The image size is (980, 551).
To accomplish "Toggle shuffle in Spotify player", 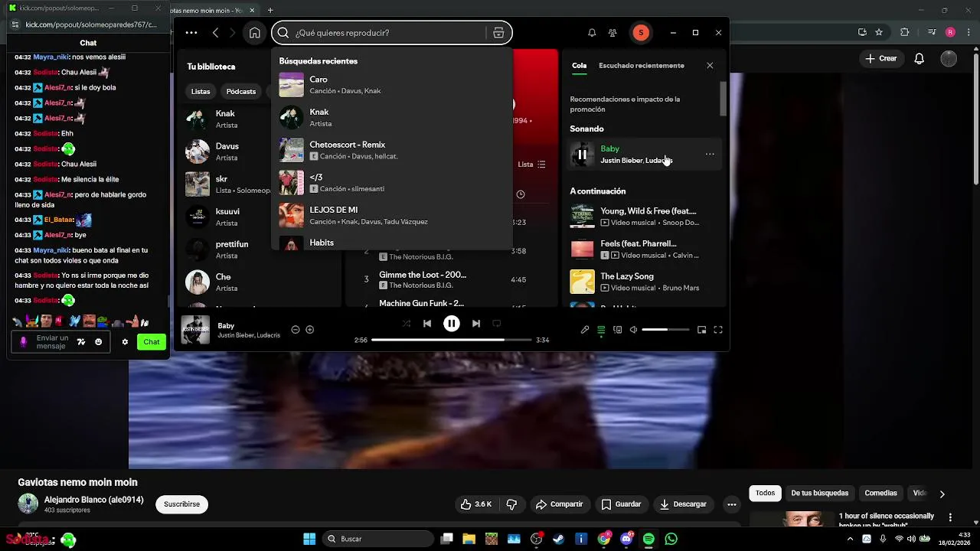I will tap(406, 324).
